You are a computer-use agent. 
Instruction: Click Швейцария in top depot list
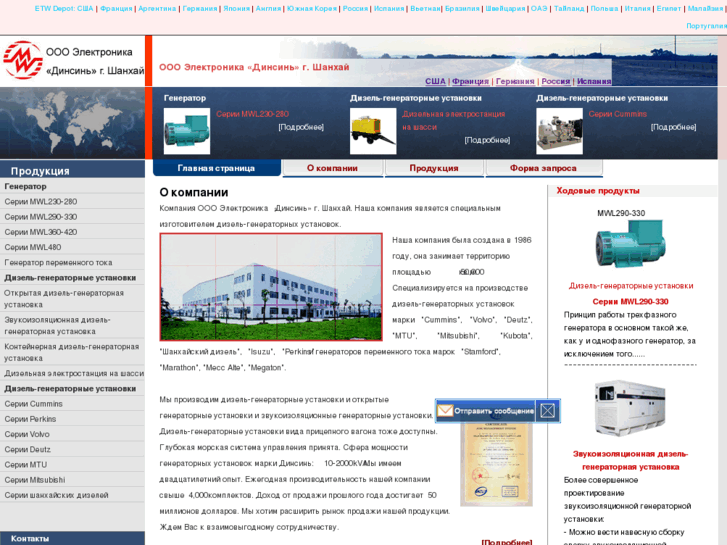coord(505,8)
